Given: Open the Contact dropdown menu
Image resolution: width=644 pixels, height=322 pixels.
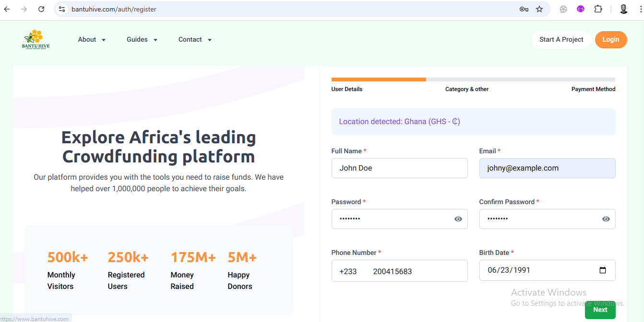Looking at the screenshot, I should point(195,39).
